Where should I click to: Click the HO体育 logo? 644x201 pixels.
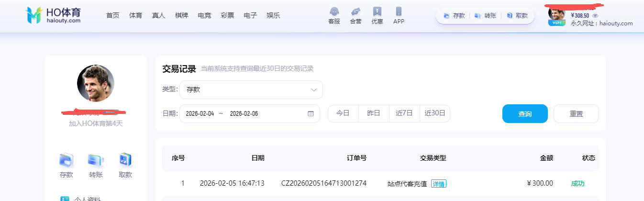53,15
